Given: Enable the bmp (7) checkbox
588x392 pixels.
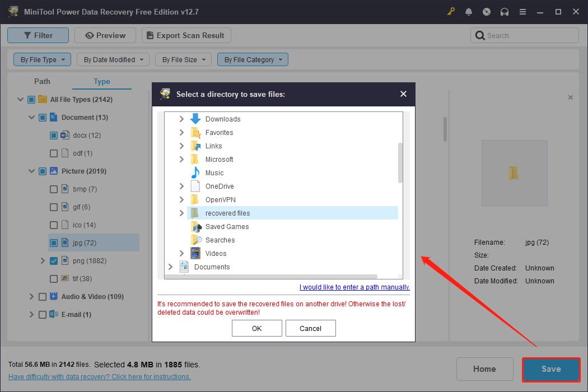Looking at the screenshot, I should pyautogui.click(x=54, y=189).
